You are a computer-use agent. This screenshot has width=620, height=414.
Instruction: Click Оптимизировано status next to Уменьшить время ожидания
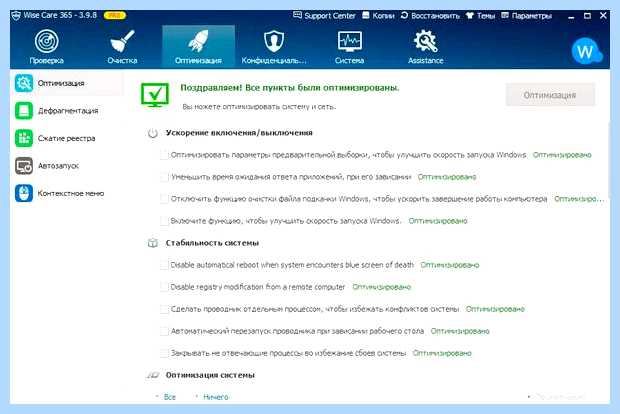447,177
